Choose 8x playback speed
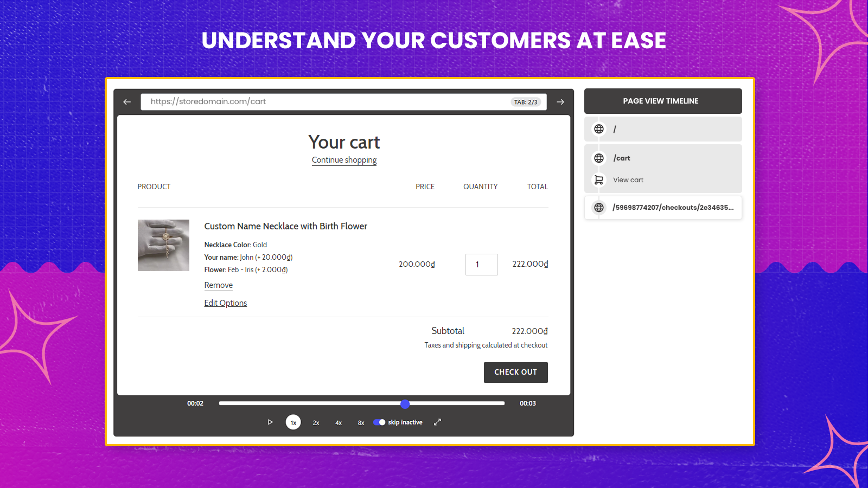The height and width of the screenshot is (488, 868). pyautogui.click(x=361, y=422)
